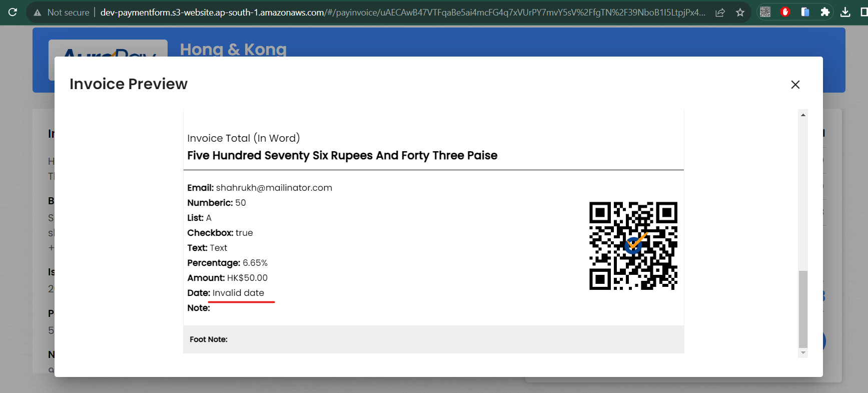Image resolution: width=868 pixels, height=393 pixels.
Task: Open the blue document extension icon
Action: pyautogui.click(x=805, y=12)
